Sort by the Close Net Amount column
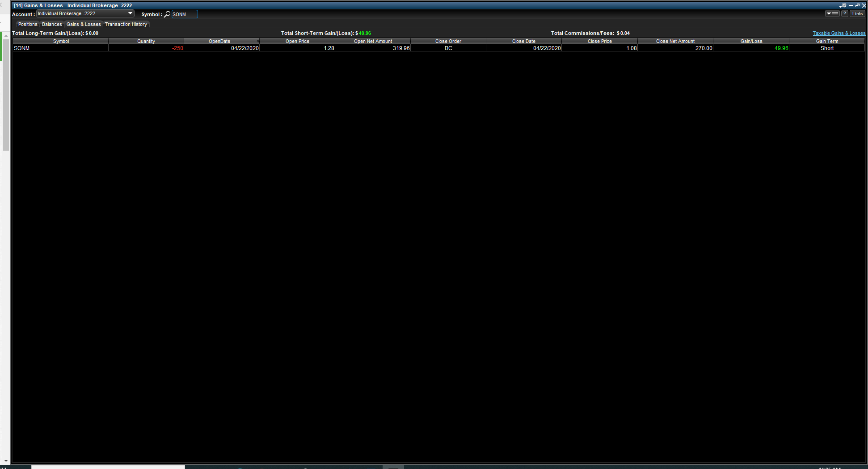This screenshot has height=469, width=868. pos(675,41)
